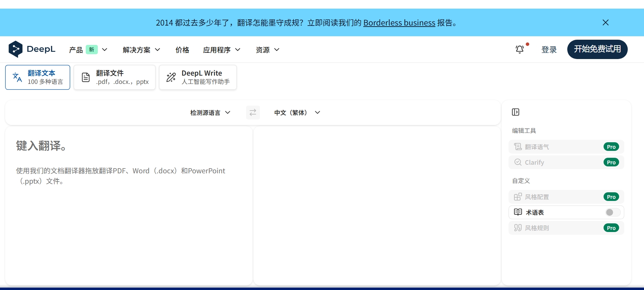Viewport: 644px width, 290px height.
Task: Click the DeepL logo icon
Action: pyautogui.click(x=16, y=49)
